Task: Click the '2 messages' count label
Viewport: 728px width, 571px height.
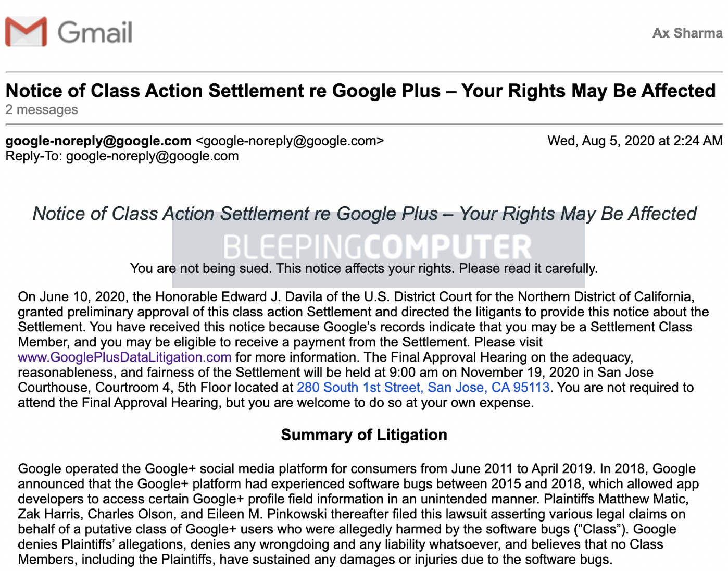Action: (42, 110)
